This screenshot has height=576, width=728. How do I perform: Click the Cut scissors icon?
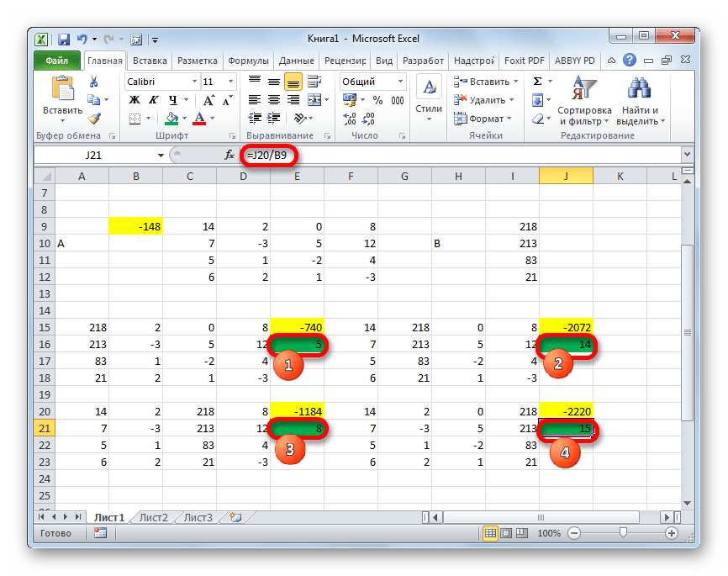[94, 82]
